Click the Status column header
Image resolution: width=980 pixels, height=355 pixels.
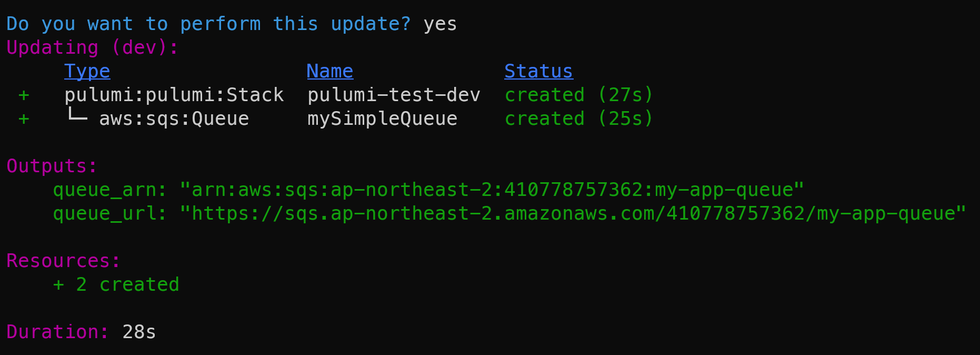[538, 71]
